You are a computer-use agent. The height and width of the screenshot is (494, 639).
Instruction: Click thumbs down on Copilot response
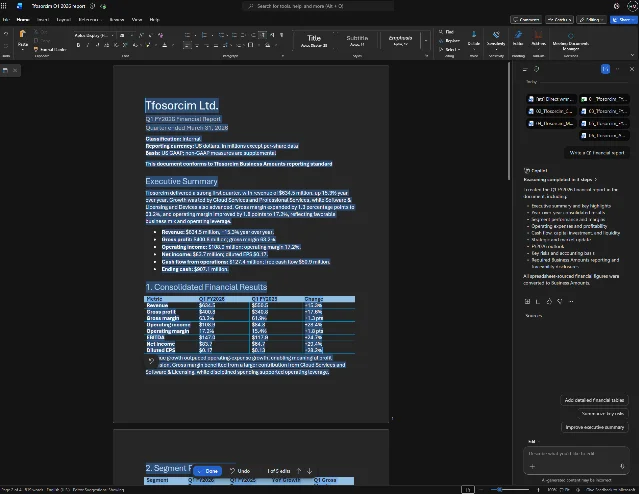pyautogui.click(x=560, y=302)
